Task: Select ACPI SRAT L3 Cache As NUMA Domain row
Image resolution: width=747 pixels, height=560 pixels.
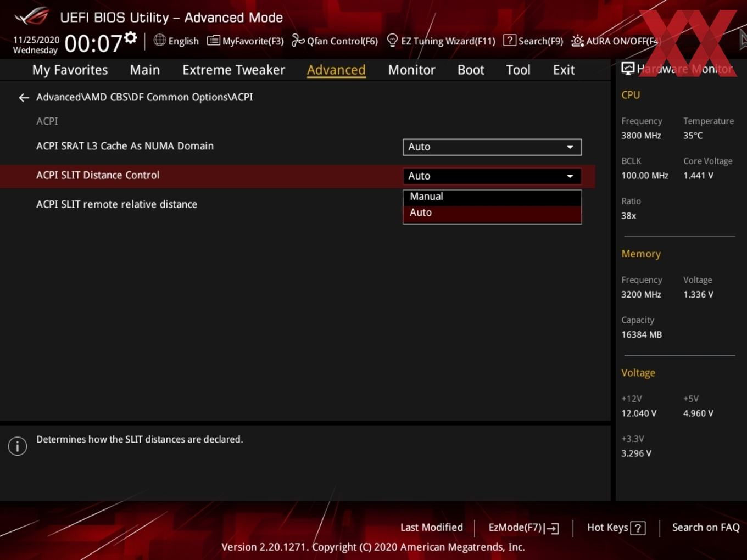Action: coord(298,147)
